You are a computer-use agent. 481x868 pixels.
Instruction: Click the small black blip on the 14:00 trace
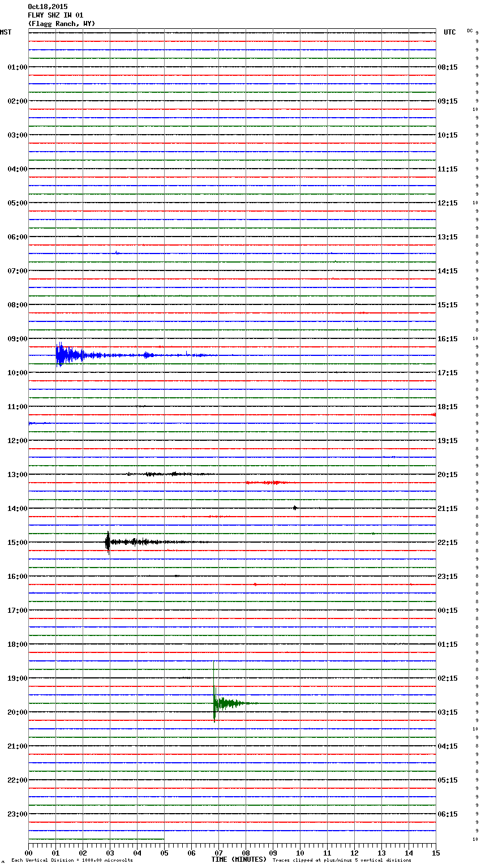click(295, 508)
